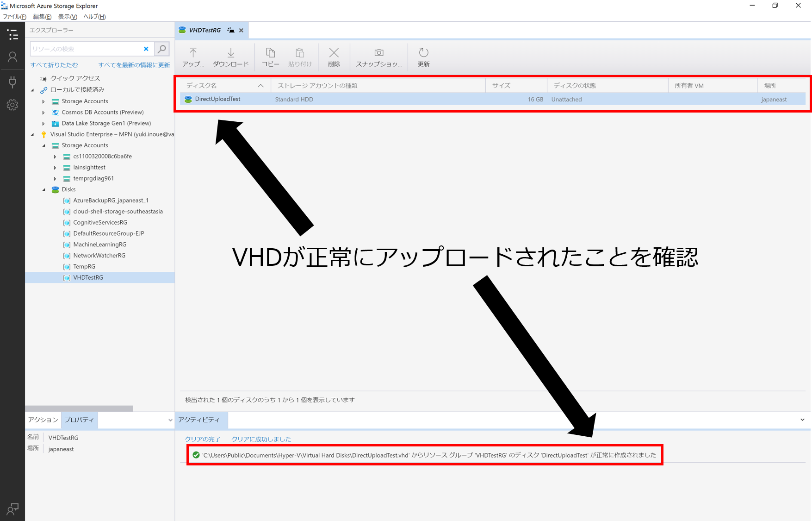
Task: Expand cs1100320008c6ba6fe storage account
Action: click(x=55, y=157)
